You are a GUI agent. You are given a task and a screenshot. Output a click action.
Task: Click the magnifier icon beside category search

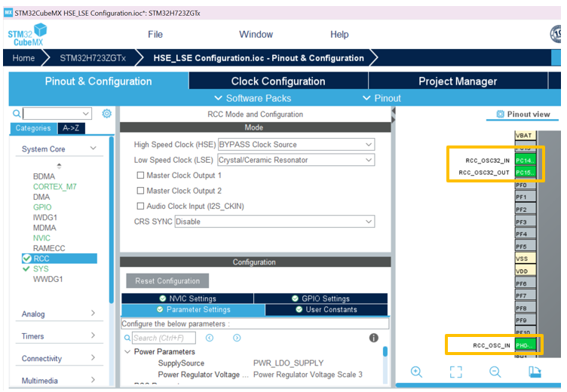pyautogui.click(x=17, y=114)
